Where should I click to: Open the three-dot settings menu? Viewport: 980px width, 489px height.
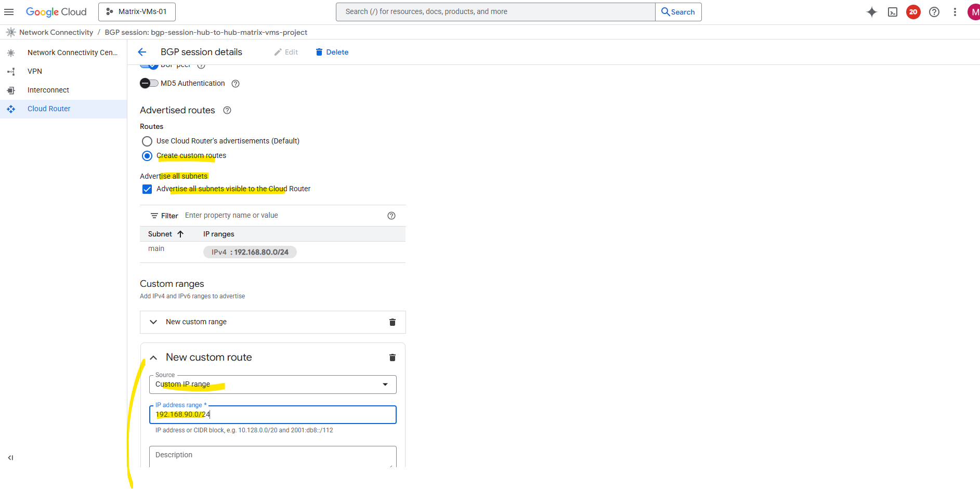click(955, 12)
